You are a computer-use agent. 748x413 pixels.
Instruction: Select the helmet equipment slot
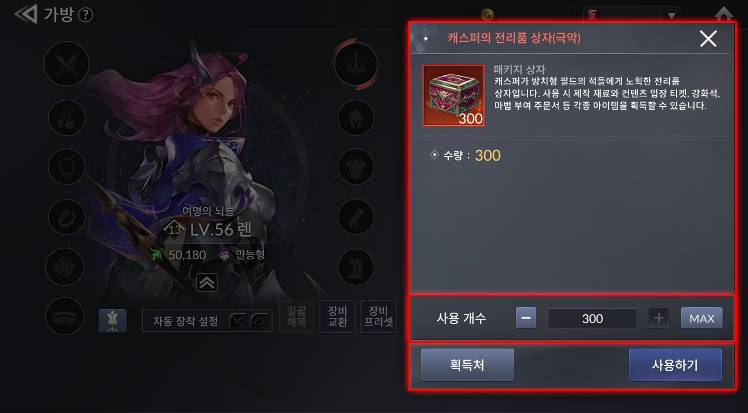click(356, 117)
